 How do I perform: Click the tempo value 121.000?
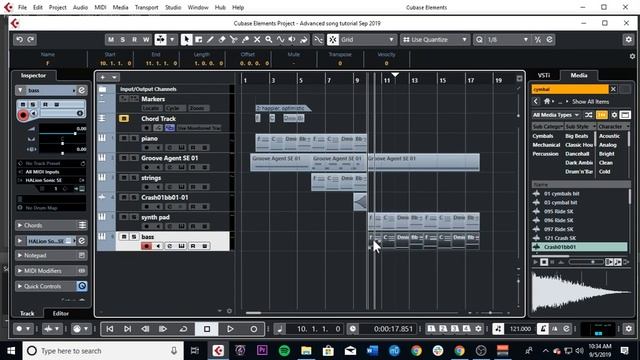(521, 329)
